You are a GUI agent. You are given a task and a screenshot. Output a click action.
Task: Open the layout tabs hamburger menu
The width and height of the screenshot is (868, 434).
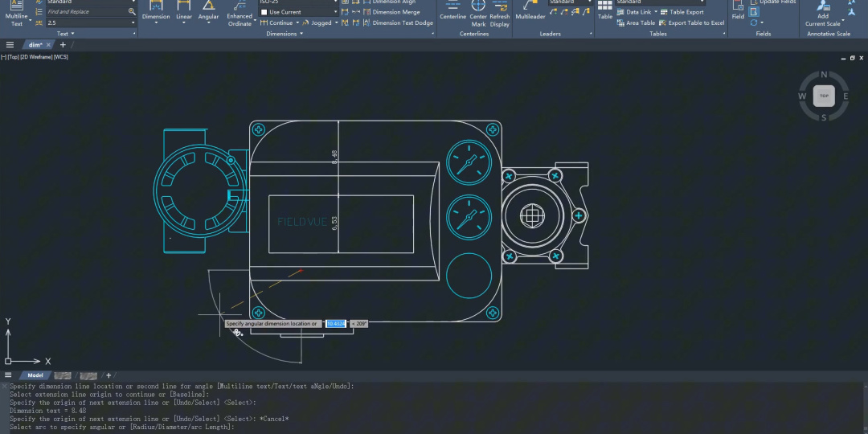point(8,375)
